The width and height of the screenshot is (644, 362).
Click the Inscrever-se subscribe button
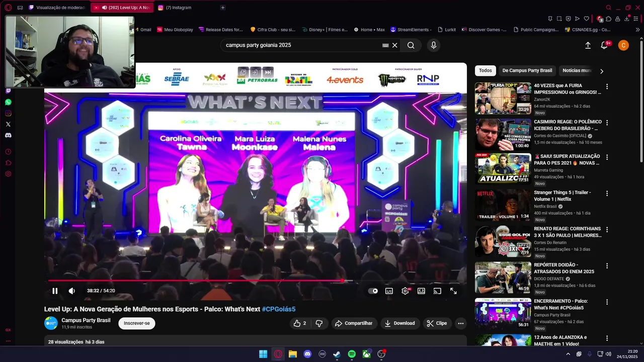point(137,323)
